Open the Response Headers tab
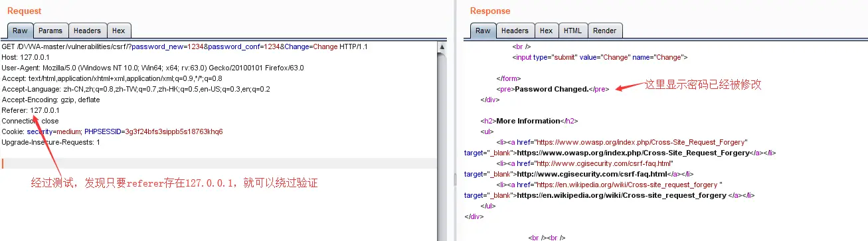Screen dimensions: 868x241 tap(515, 31)
